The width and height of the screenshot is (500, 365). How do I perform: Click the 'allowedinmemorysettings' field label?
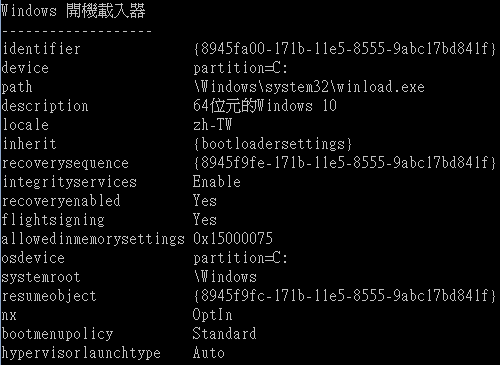pyautogui.click(x=93, y=239)
